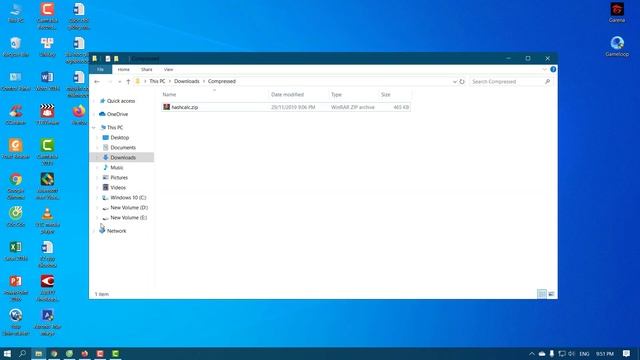
Task: Open Firefox desktop shortcut
Action: [x=79, y=115]
